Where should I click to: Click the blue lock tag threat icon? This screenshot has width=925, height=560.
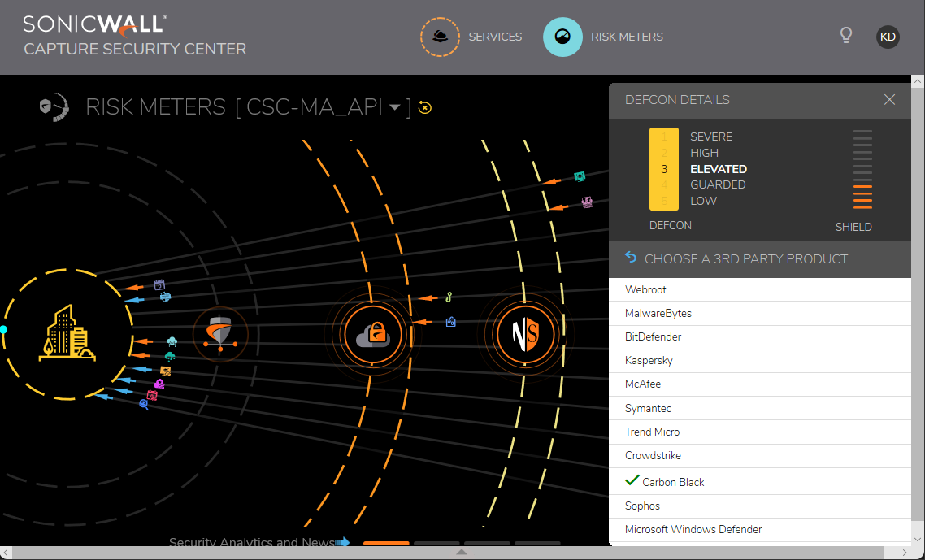click(450, 322)
